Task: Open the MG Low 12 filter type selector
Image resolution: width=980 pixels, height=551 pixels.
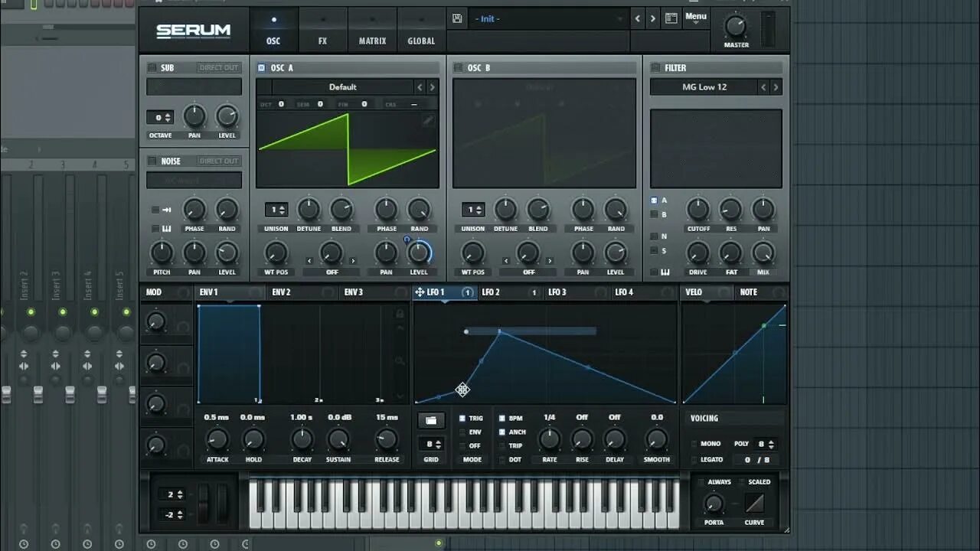Action: [x=704, y=87]
